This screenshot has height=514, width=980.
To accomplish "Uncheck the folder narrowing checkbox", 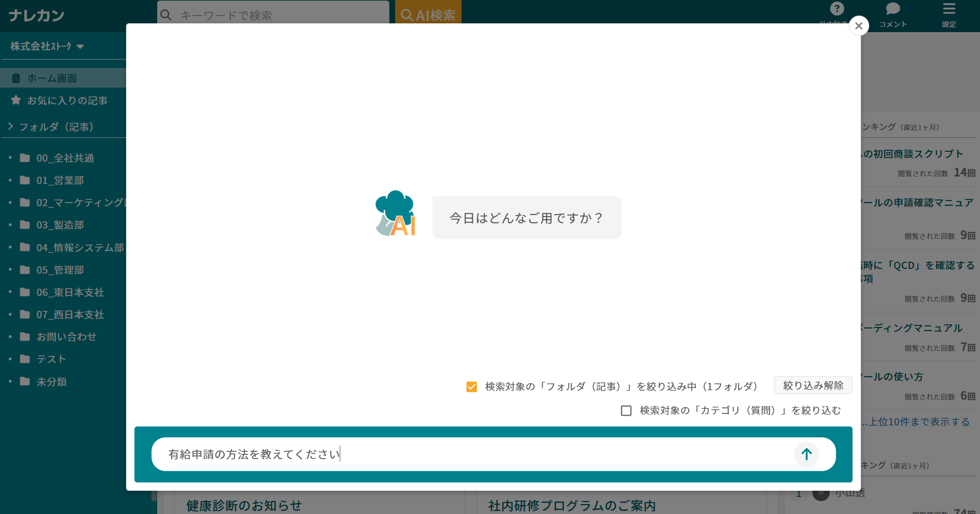I will click(471, 387).
